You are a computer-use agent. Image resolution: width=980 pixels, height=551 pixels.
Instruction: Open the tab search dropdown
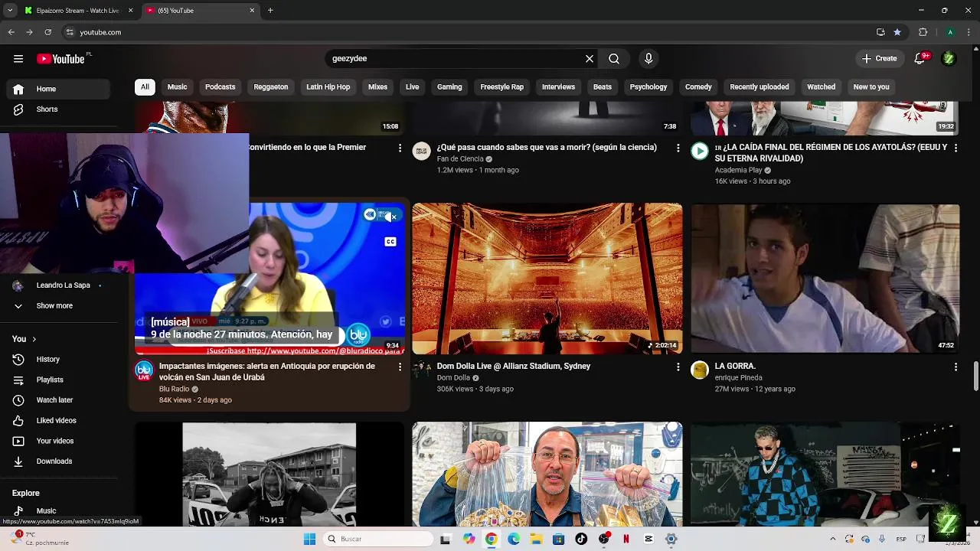tap(10, 11)
